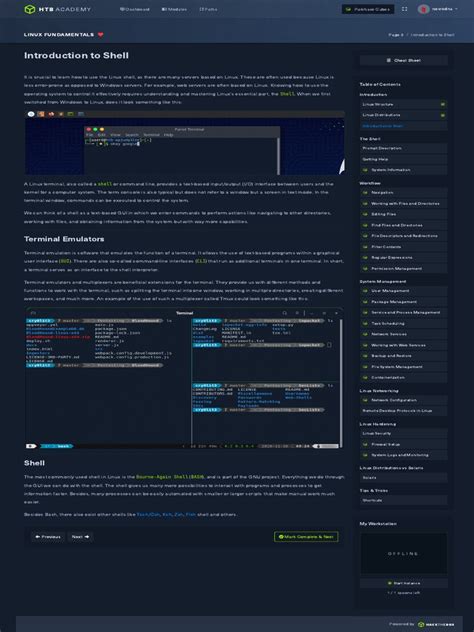Click the Hack The Box footer logo
The image size is (474, 632).
coord(436,624)
